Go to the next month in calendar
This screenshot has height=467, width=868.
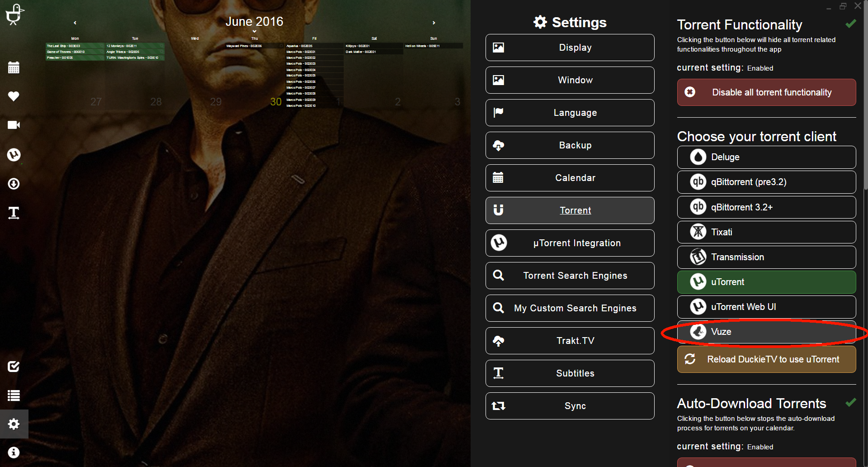434,23
